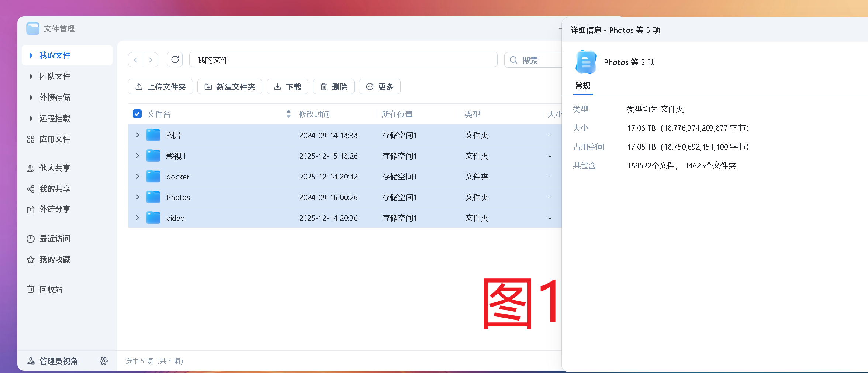
Task: Open 我的收藏 favorites
Action: click(55, 259)
